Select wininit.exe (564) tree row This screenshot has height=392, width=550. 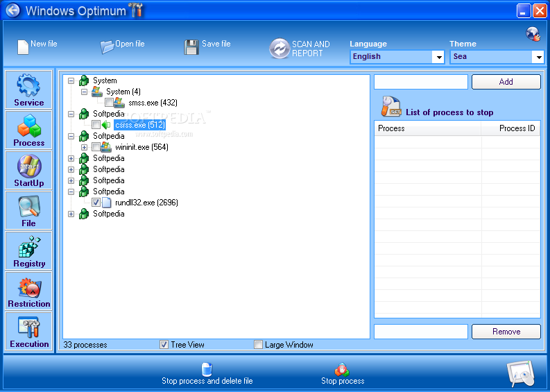[x=141, y=147]
